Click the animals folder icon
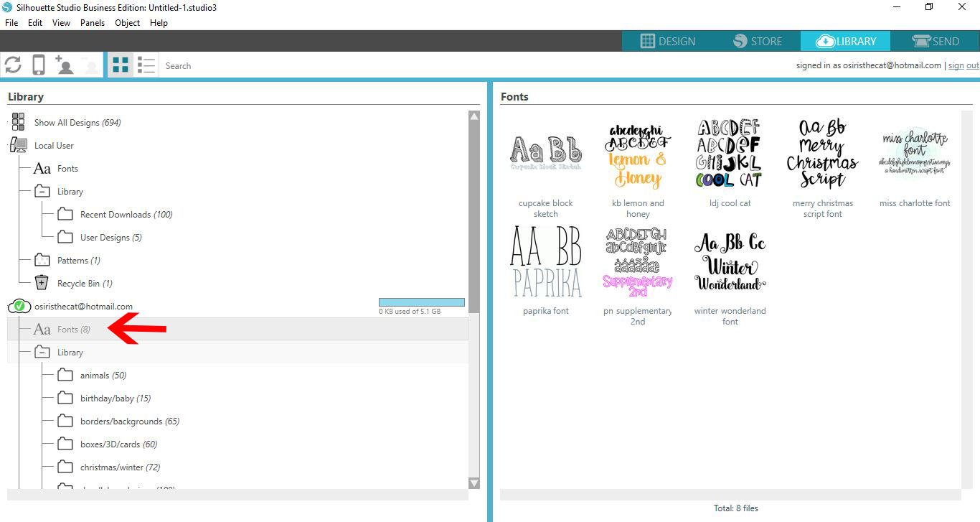The width and height of the screenshot is (980, 522). 65,375
